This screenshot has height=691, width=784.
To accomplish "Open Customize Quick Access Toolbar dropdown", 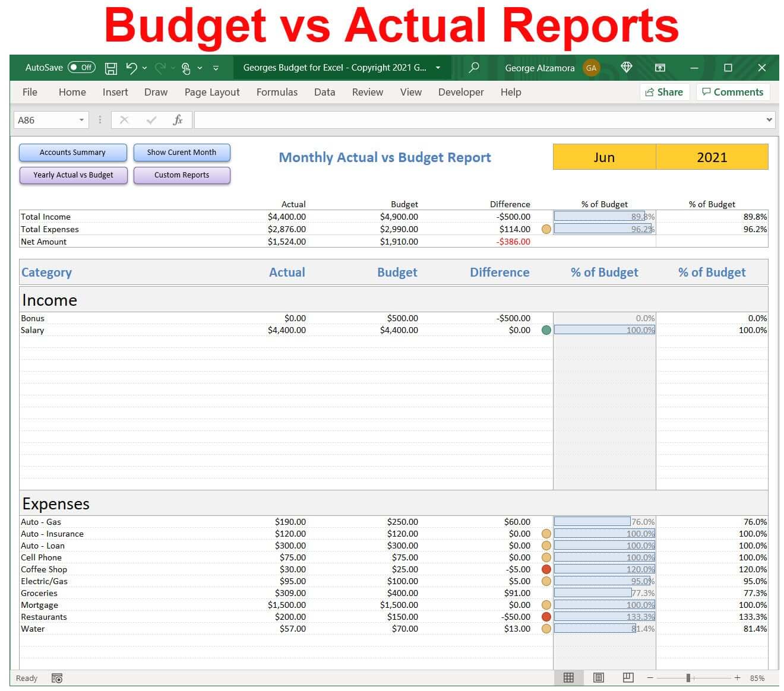I will pyautogui.click(x=216, y=68).
